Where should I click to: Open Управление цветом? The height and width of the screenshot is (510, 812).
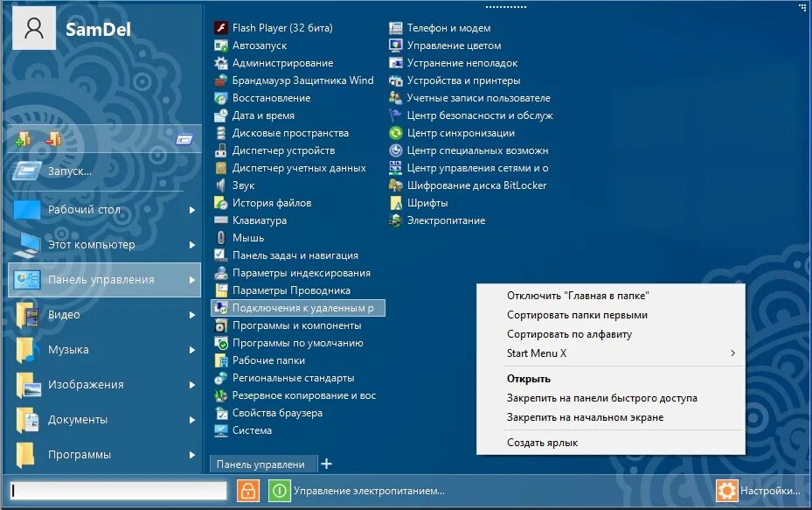[x=445, y=45]
